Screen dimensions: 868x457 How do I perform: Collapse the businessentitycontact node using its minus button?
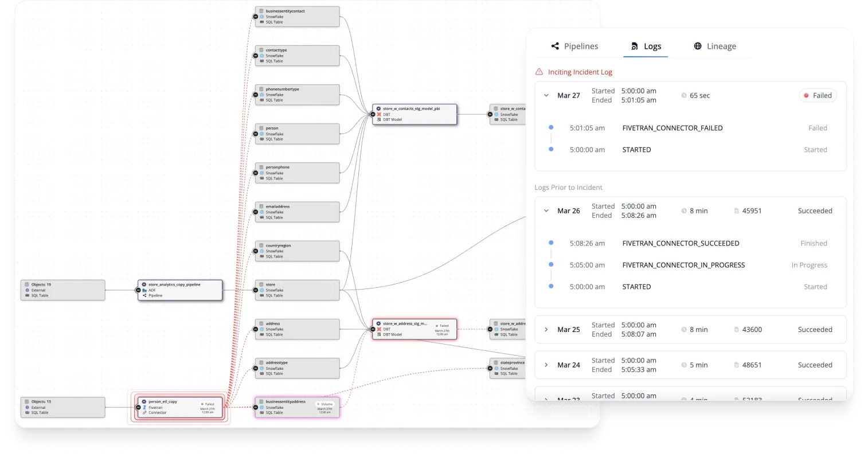[x=256, y=17]
